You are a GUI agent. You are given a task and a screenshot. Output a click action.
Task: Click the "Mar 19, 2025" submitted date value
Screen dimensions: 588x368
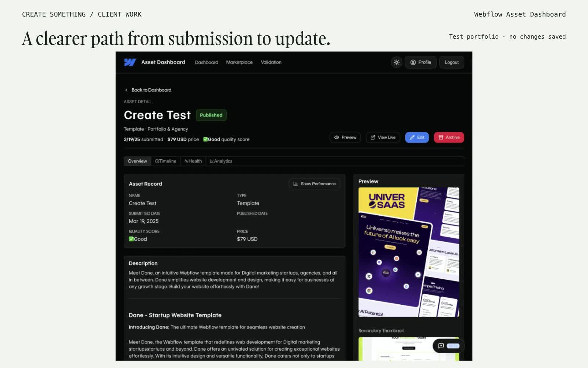(x=144, y=221)
